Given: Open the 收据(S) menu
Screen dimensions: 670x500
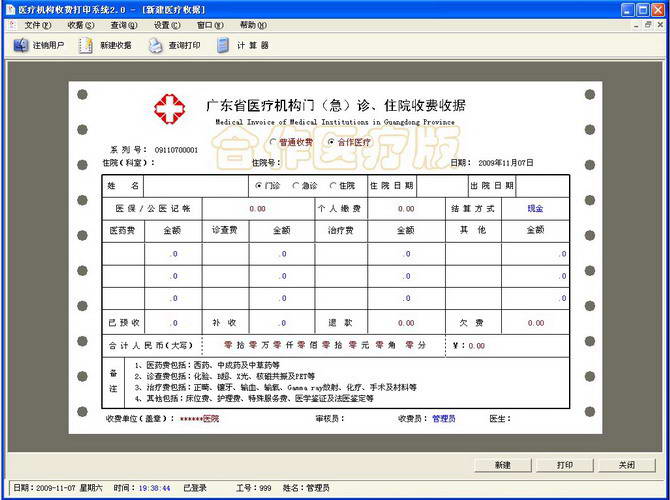Looking at the screenshot, I should pos(80,25).
